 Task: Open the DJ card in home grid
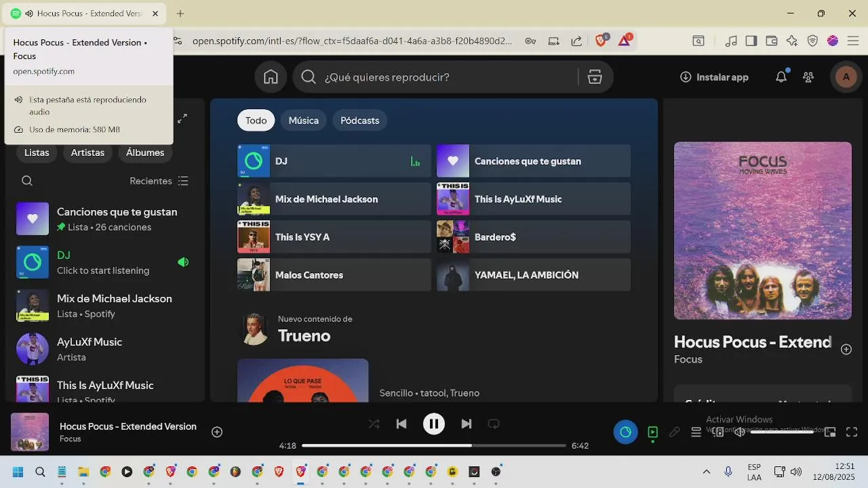pos(334,161)
